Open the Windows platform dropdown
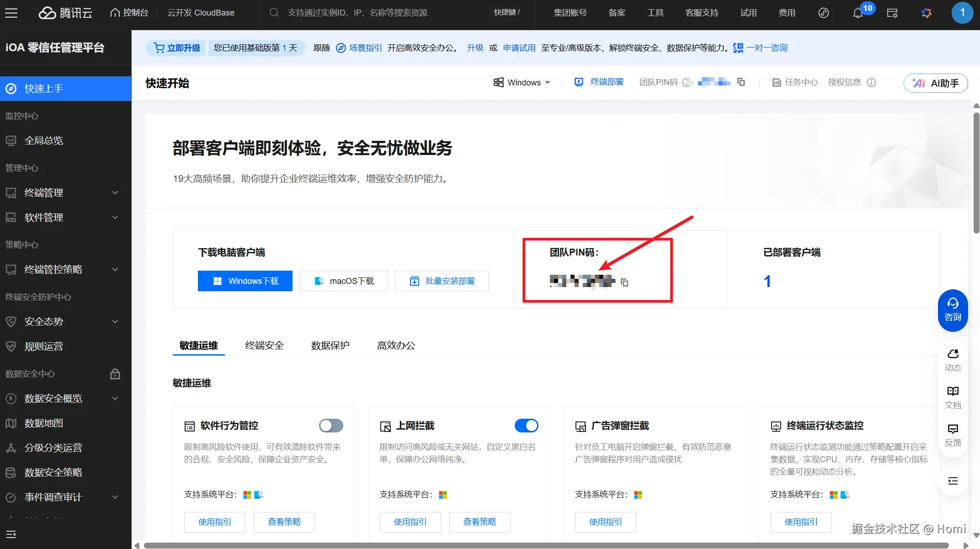The width and height of the screenshot is (980, 549). 522,83
